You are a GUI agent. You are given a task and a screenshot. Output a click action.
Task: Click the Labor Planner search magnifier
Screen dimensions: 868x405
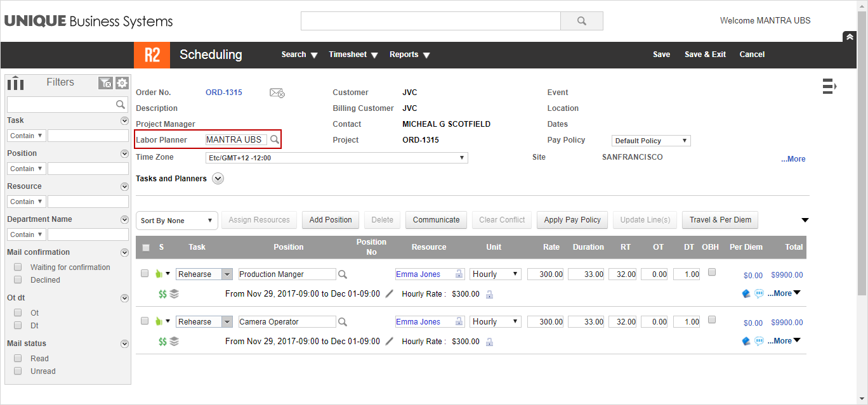click(275, 139)
